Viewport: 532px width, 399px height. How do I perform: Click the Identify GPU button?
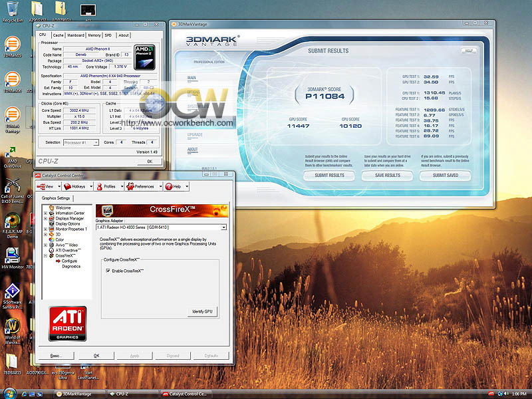202,311
